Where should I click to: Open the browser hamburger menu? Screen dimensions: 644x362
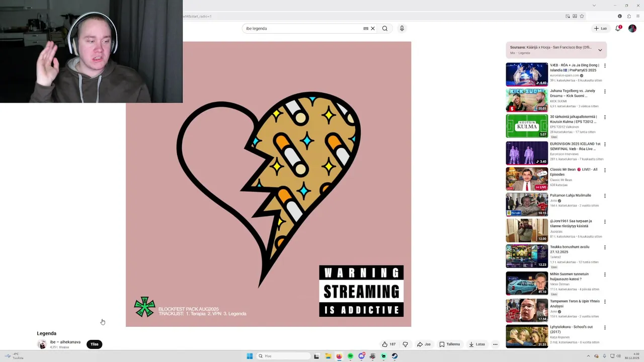[x=638, y=16]
